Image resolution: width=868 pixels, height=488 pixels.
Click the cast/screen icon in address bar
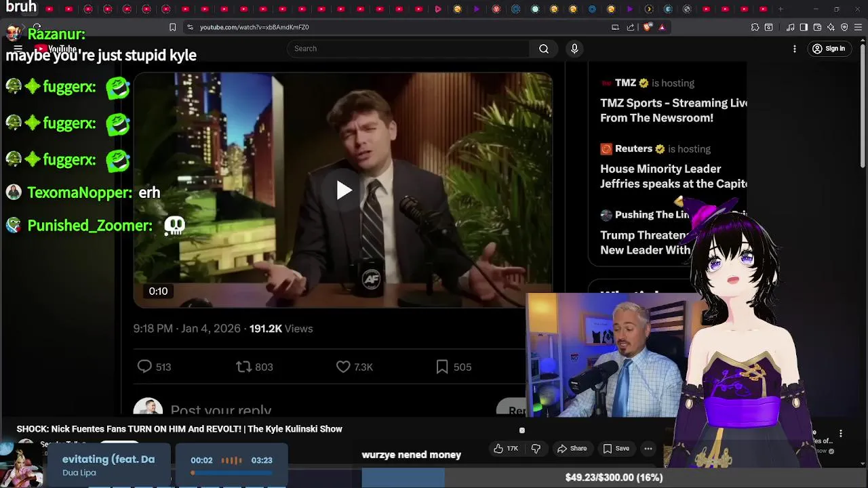615,27
